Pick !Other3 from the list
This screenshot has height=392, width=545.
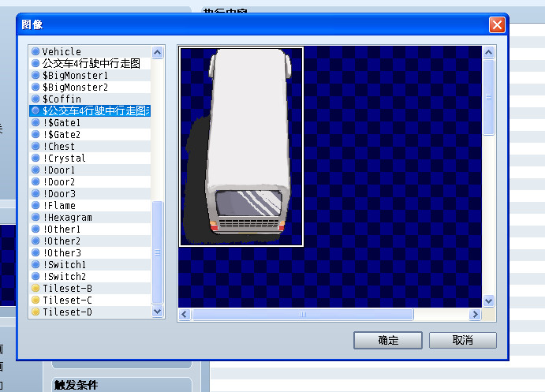coord(90,252)
